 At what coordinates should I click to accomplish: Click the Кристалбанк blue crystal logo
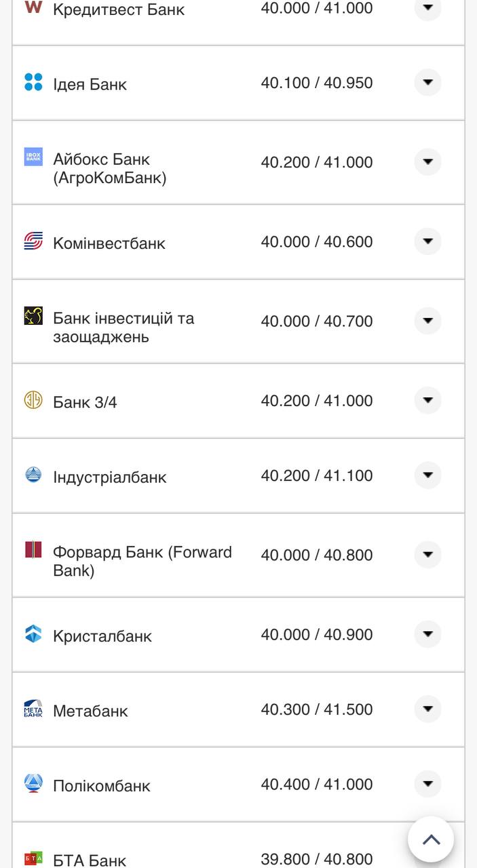coord(33,634)
